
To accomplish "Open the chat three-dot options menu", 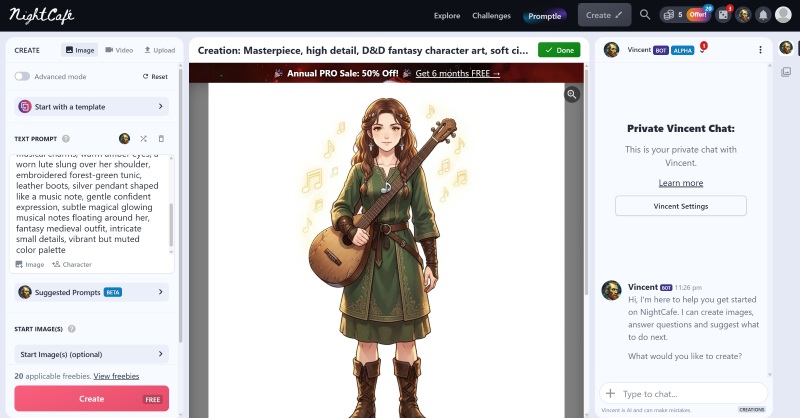I will click(760, 50).
